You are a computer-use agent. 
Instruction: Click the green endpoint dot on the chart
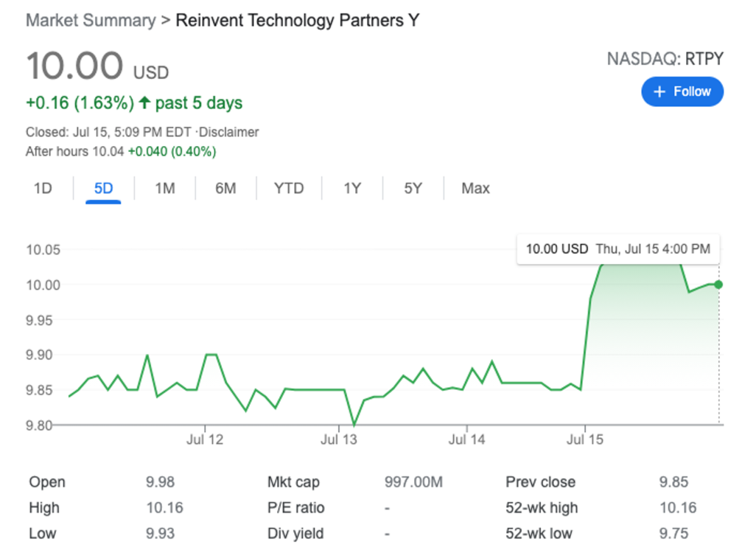(719, 285)
